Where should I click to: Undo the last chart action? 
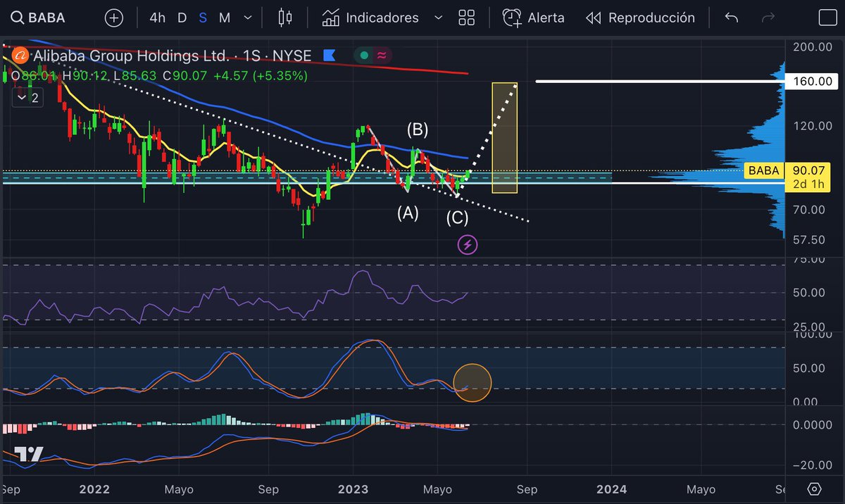point(732,18)
